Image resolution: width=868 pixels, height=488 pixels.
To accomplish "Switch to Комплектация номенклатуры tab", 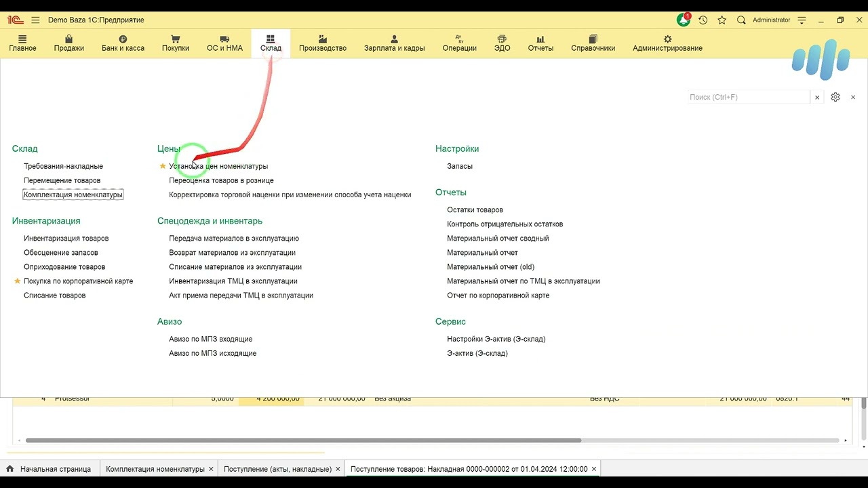I will (x=155, y=469).
